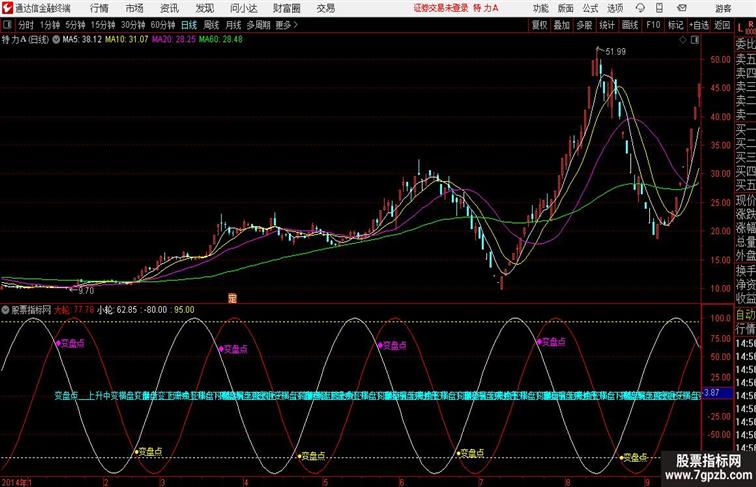The height and width of the screenshot is (487, 756).
Task: Click the 小轮 62.85 indicator value
Action: point(117,310)
